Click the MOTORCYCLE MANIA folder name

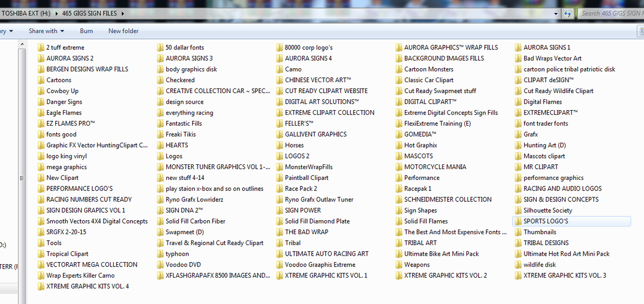(x=435, y=167)
